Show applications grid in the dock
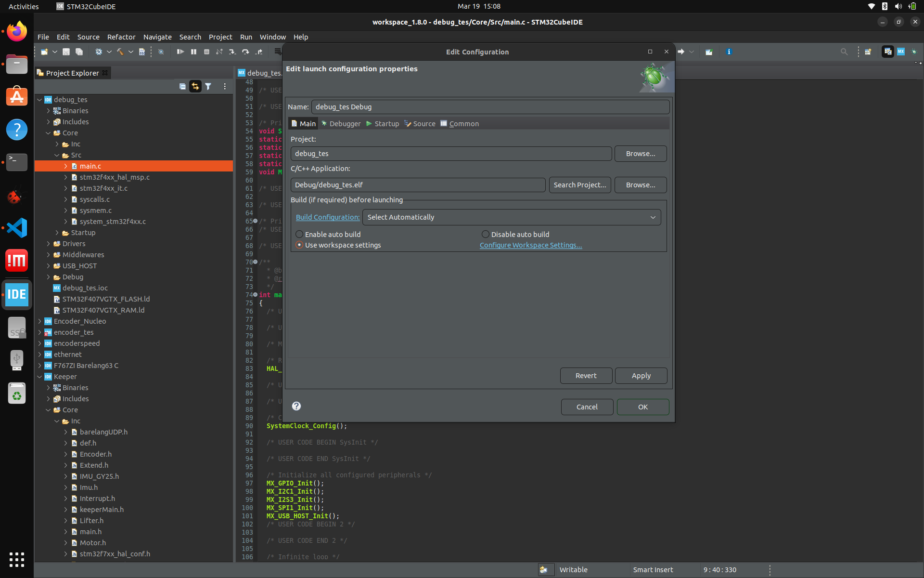The image size is (924, 578). tap(17, 559)
